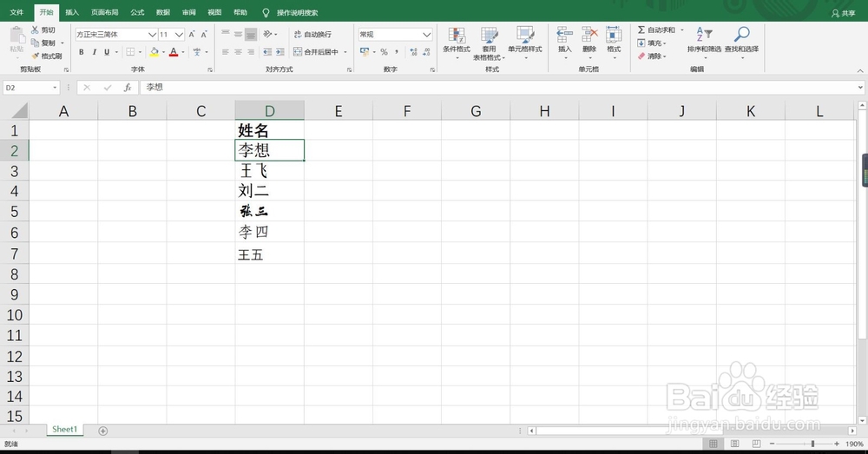Click the insert function fx button
Image resolution: width=868 pixels, height=454 pixels.
[x=128, y=88]
